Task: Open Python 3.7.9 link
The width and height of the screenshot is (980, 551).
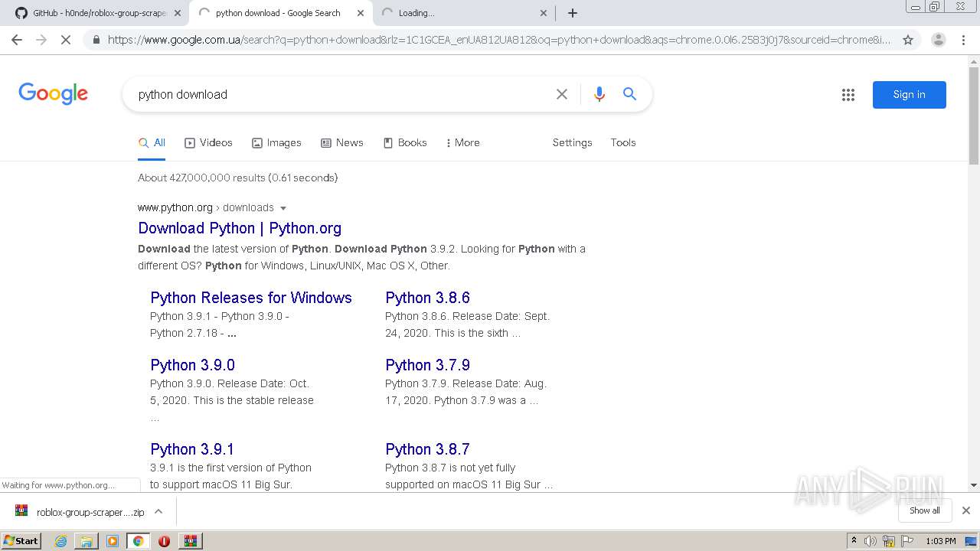Action: point(427,365)
